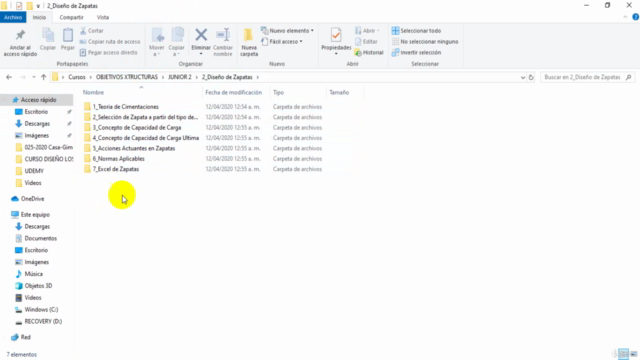Open UDEMY folder in quick access

[x=29, y=171]
